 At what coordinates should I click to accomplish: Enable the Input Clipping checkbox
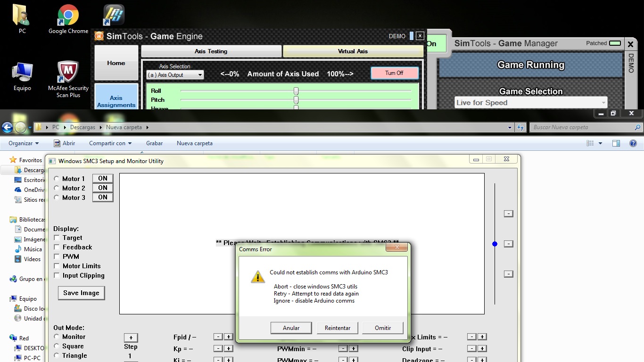(57, 275)
